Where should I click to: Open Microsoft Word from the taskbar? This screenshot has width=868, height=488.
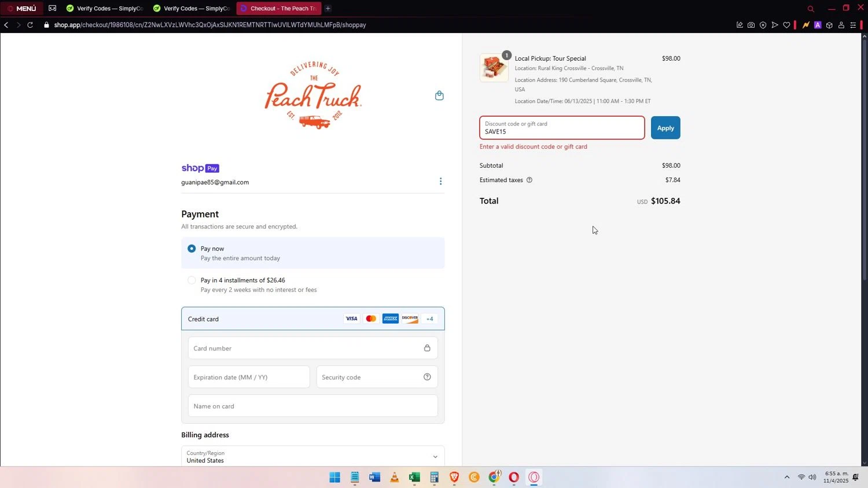click(374, 478)
